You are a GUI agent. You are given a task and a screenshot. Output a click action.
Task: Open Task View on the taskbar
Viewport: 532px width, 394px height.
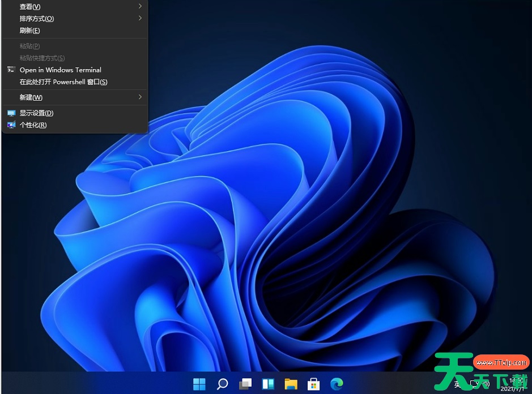pyautogui.click(x=245, y=384)
